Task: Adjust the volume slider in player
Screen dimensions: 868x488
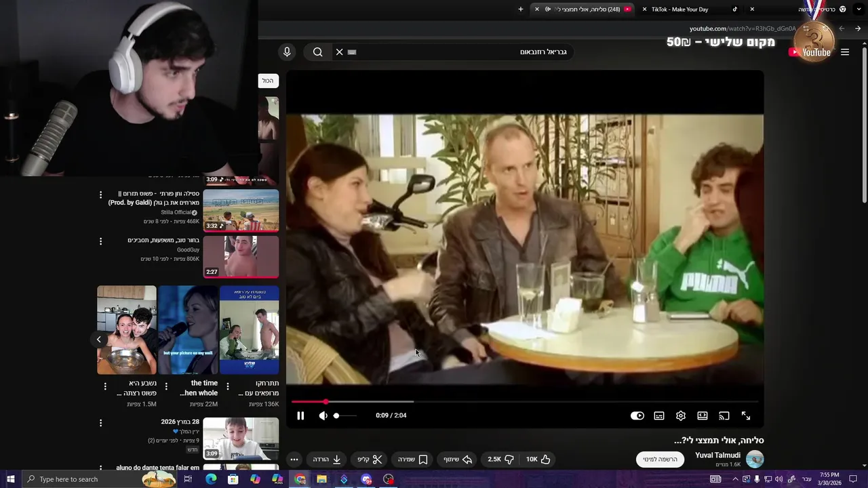Action: (345, 415)
